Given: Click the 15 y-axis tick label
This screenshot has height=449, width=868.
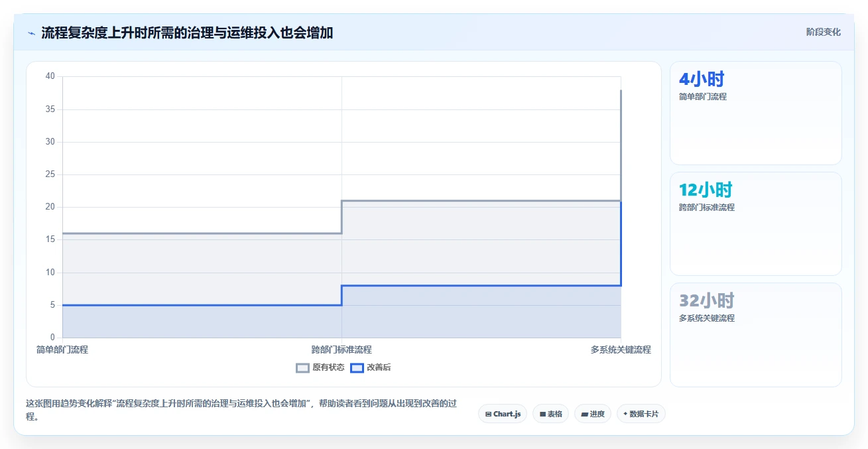Looking at the screenshot, I should 50,239.
